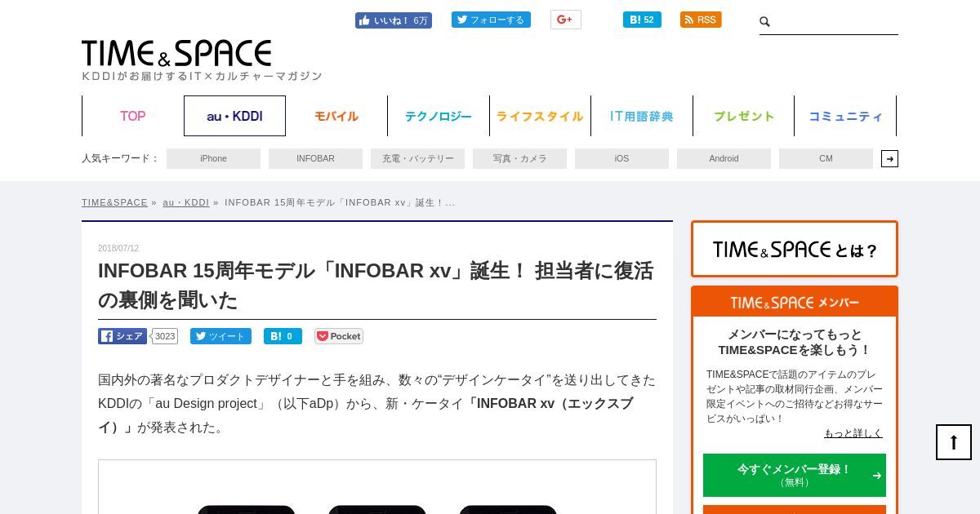Click the Facebook share count 3023
The image size is (980, 514).
pyautogui.click(x=165, y=336)
